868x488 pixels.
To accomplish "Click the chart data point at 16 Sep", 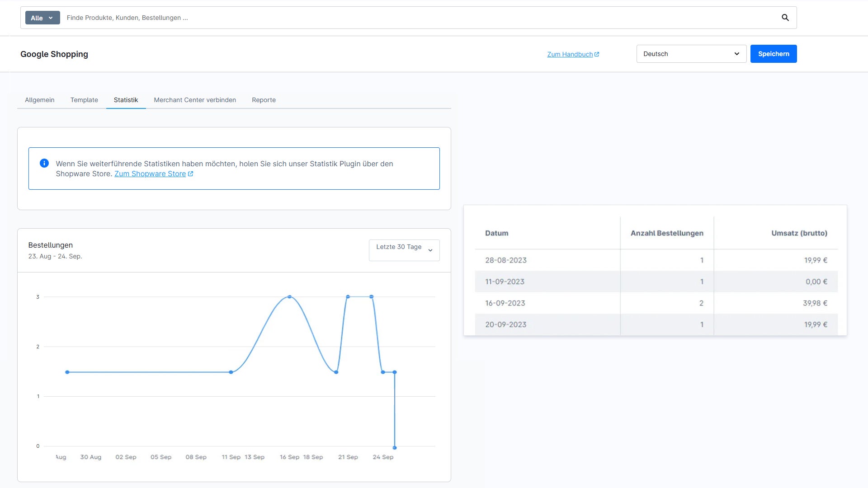I will click(289, 297).
